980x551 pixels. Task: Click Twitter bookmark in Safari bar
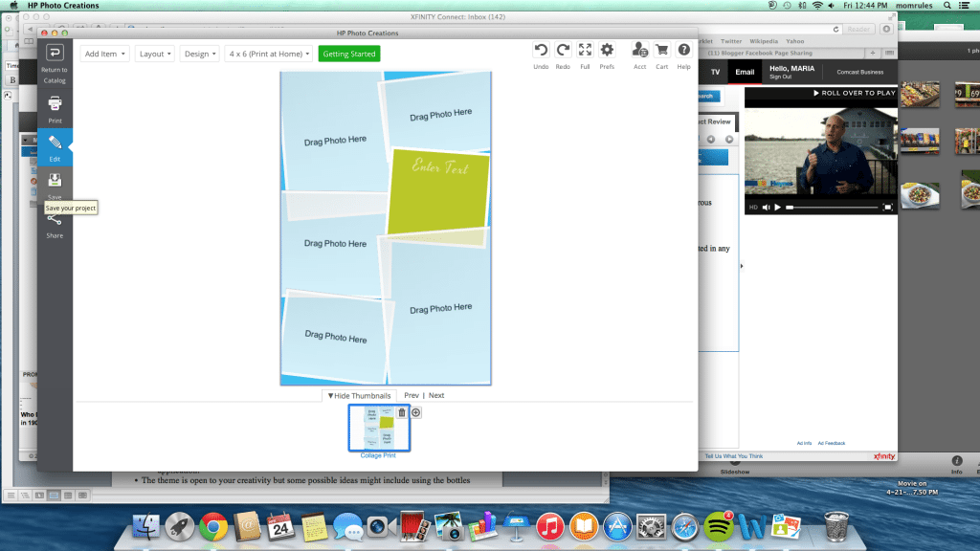(730, 41)
